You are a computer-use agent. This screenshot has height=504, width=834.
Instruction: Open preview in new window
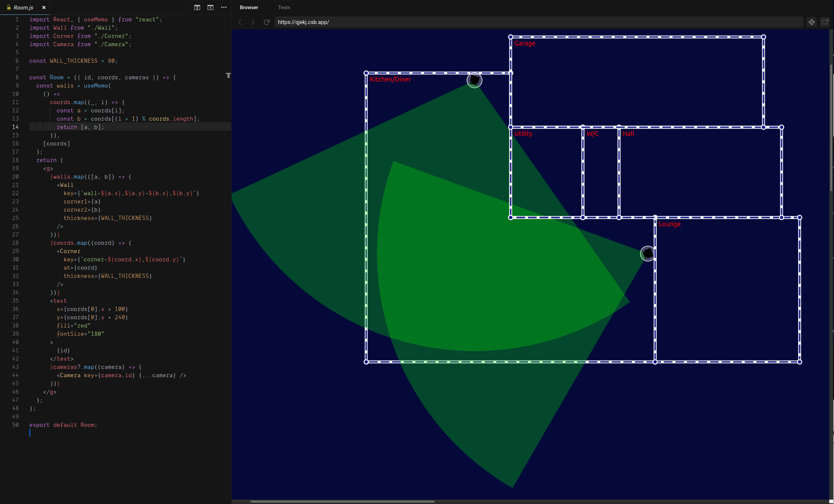click(825, 22)
